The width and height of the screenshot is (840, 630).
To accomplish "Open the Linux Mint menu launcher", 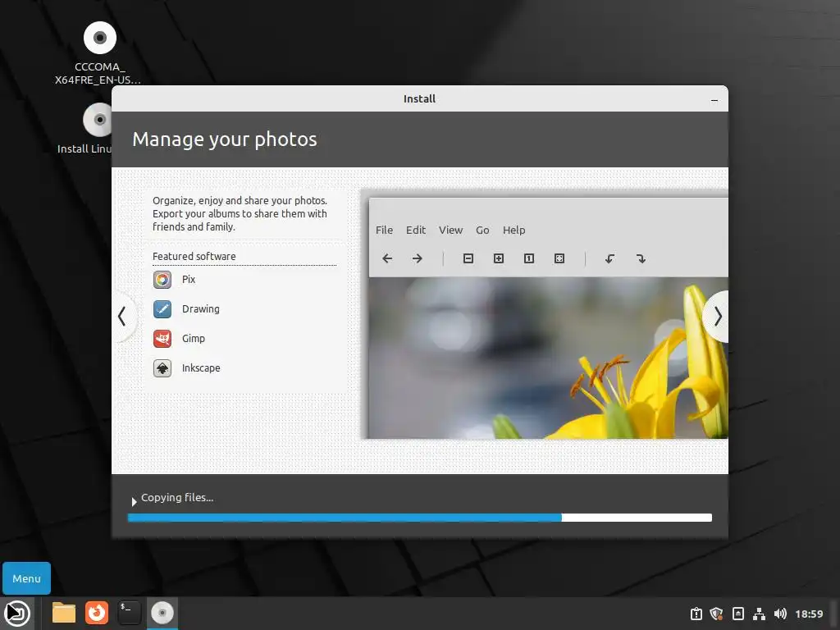I will click(x=16, y=614).
